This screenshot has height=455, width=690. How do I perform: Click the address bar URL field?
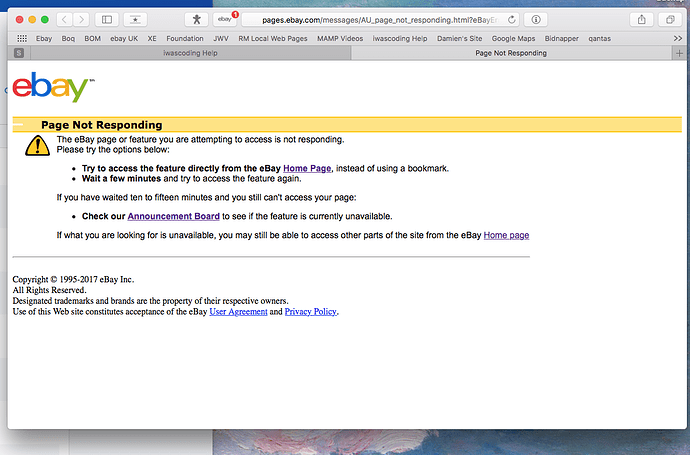(x=380, y=20)
